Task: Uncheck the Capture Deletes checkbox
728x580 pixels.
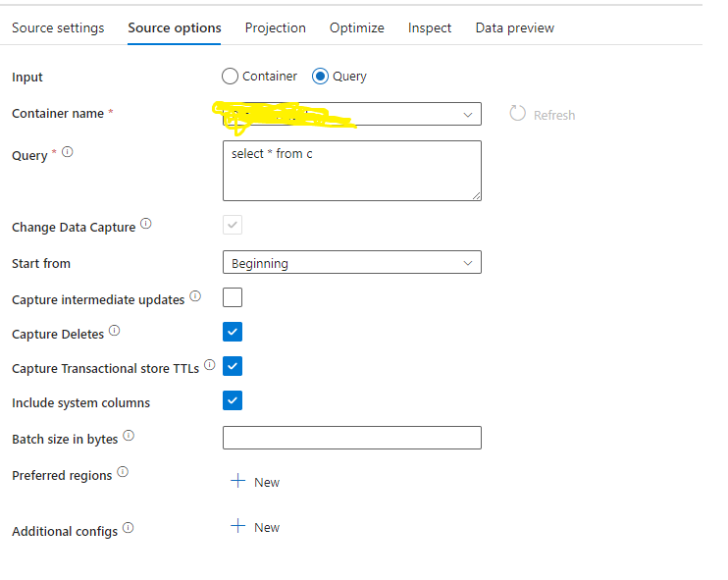Action: pyautogui.click(x=233, y=332)
